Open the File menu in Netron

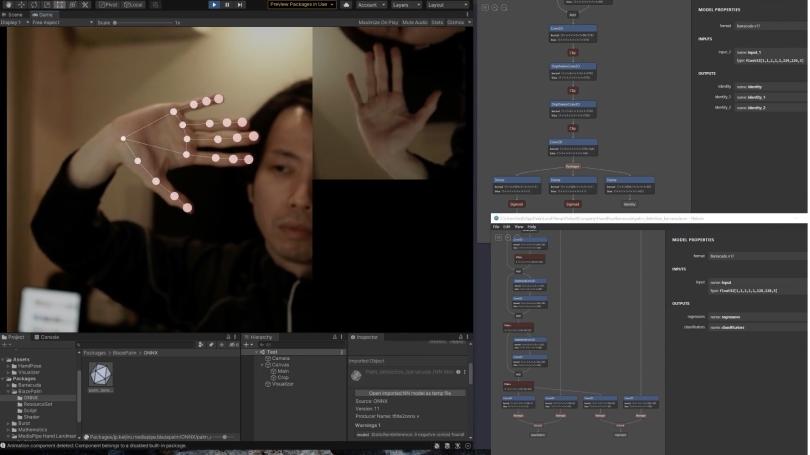coord(496,227)
